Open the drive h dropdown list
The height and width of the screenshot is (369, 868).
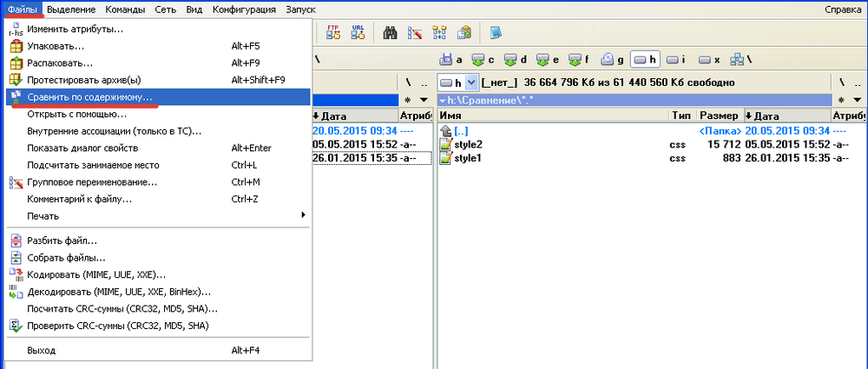(x=471, y=82)
